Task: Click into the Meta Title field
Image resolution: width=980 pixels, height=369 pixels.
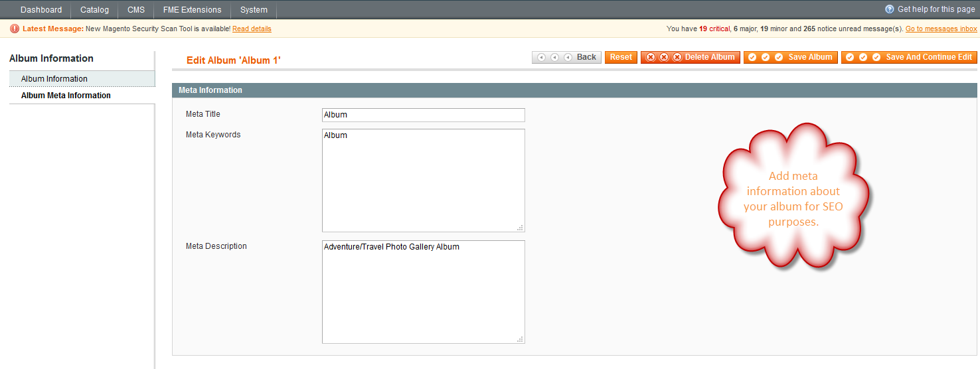Action: point(423,115)
